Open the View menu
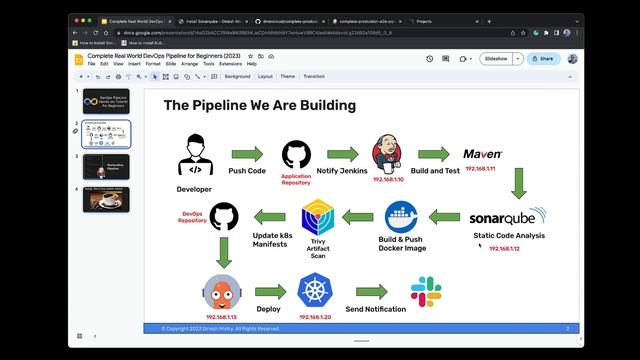The image size is (640, 360). [x=118, y=64]
